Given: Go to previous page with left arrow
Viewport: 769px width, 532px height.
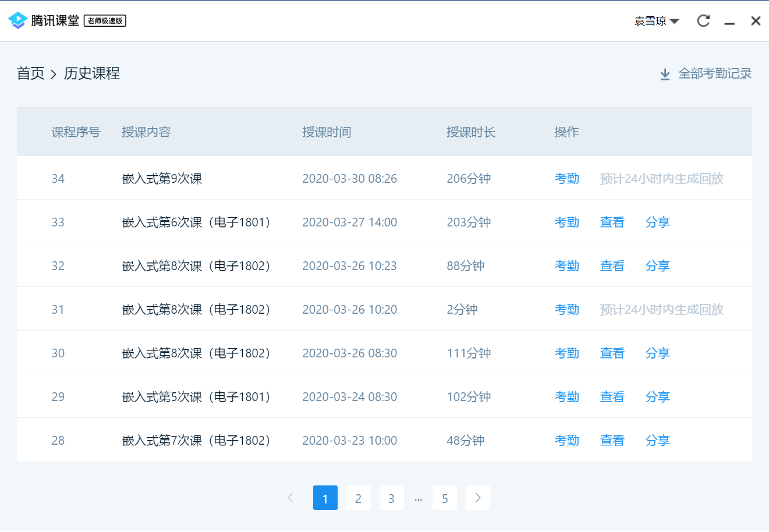Looking at the screenshot, I should coord(290,498).
